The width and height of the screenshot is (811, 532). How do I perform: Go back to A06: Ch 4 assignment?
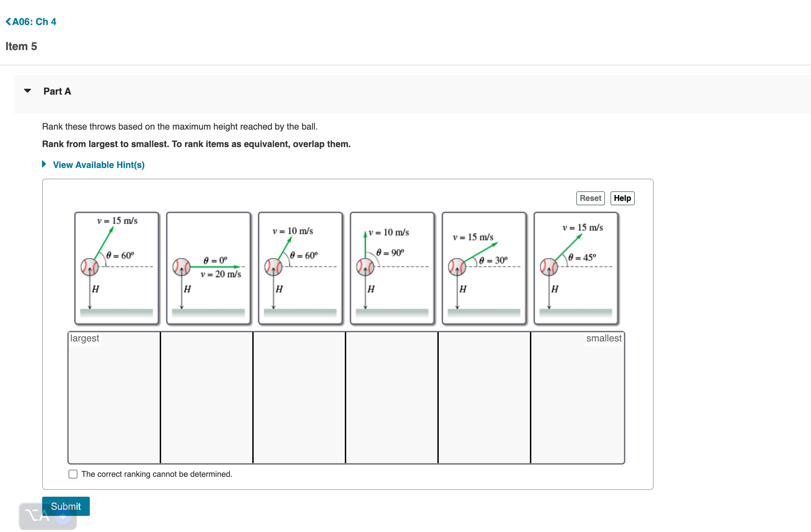pyautogui.click(x=34, y=22)
